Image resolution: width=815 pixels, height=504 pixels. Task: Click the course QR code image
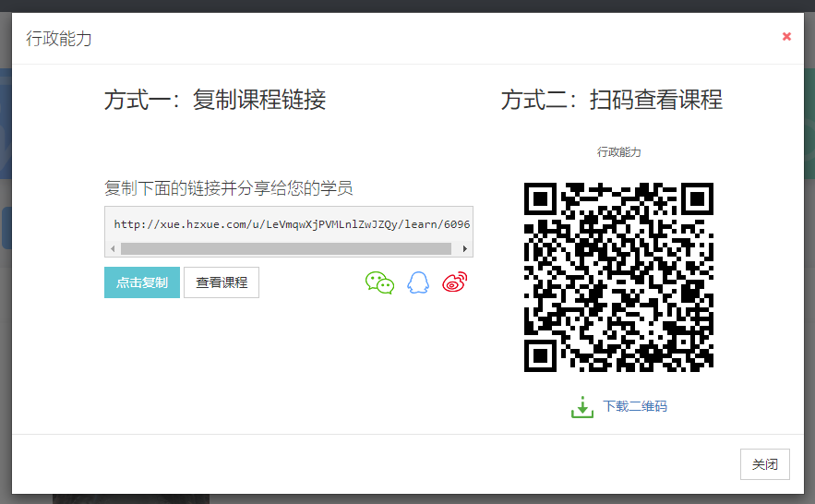point(618,277)
